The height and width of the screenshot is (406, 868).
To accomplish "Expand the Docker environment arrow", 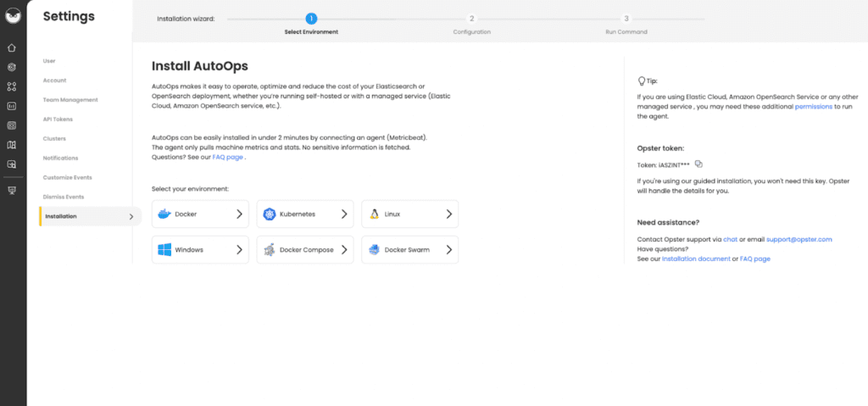I will point(239,214).
